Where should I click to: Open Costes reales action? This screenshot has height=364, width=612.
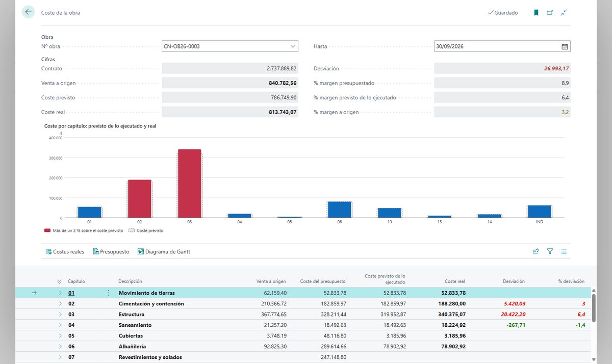[x=65, y=251]
